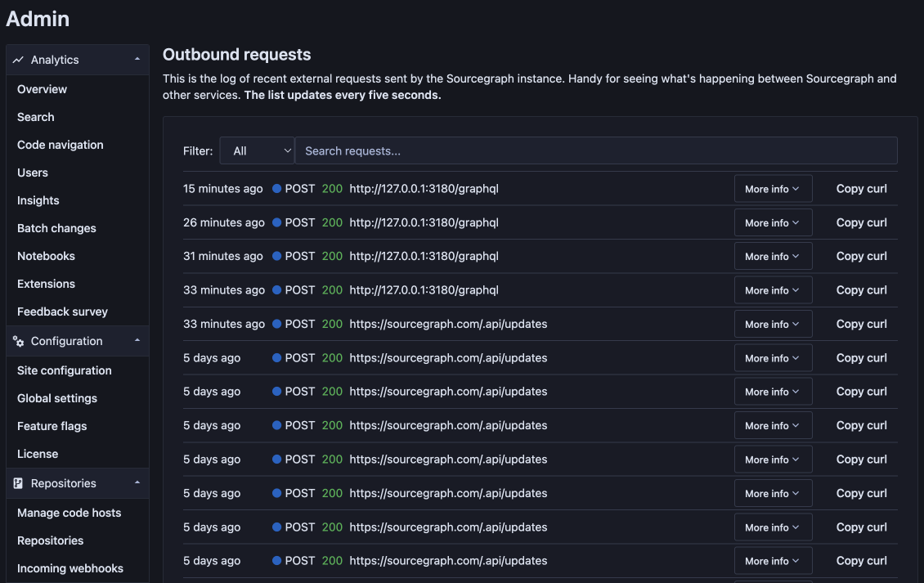
Task: Click URL of 15 minutes ago graphql request
Action: pyautogui.click(x=424, y=189)
